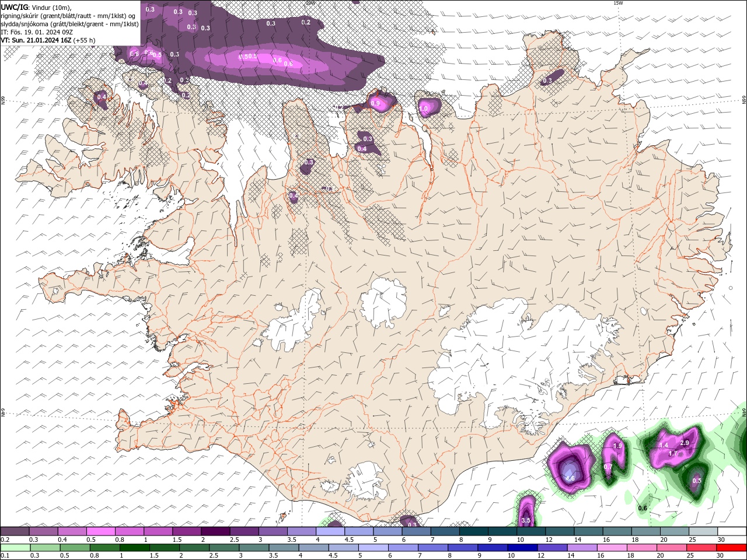Click the deep navy rainfall scale swatch at 10
This screenshot has width=747, height=560.
tap(522, 548)
